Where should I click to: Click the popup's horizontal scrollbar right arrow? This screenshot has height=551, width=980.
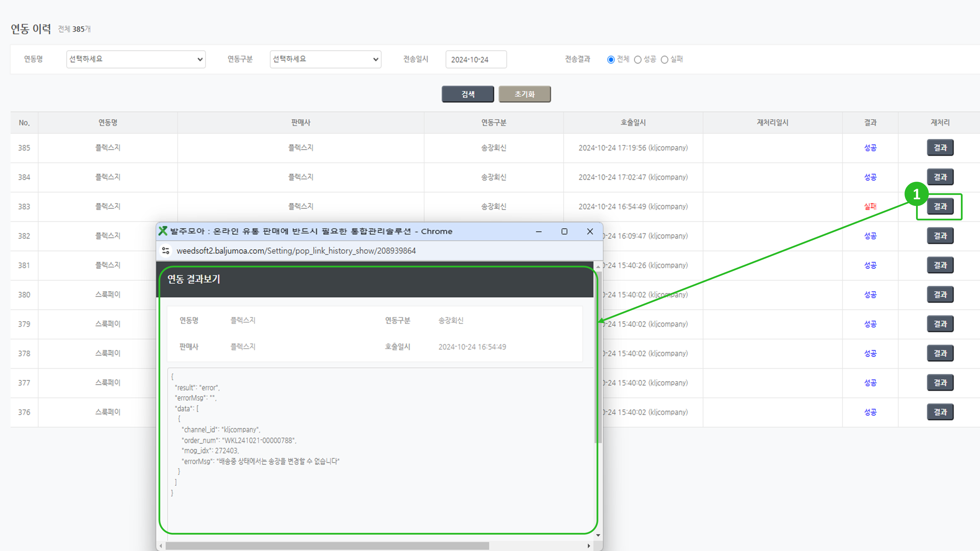pos(589,546)
